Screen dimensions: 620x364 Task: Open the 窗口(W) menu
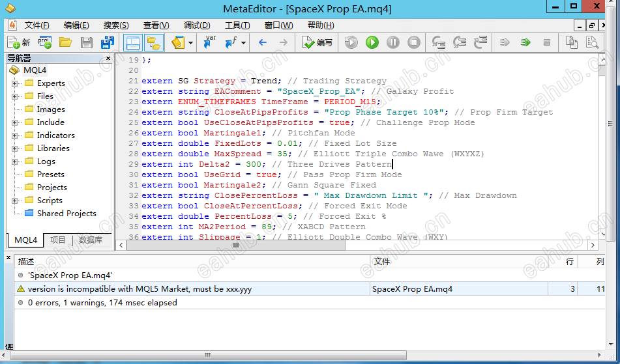[x=279, y=25]
